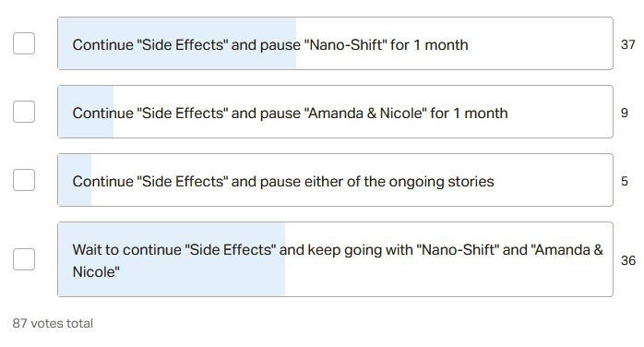This screenshot has height=347, width=644.
Task: Tick the checkbox for pausing "Nano-Shift" option
Action: coord(24,43)
